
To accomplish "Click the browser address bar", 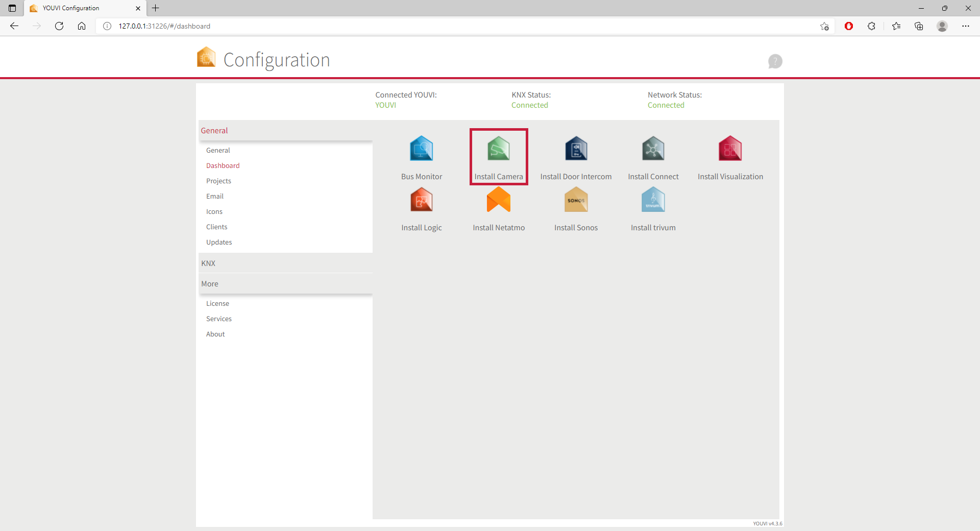I will coord(408,26).
